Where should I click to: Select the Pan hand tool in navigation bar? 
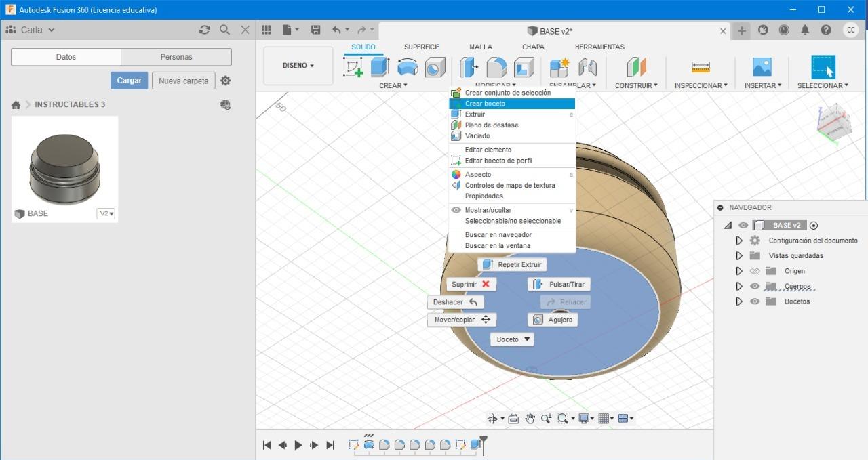pos(530,419)
